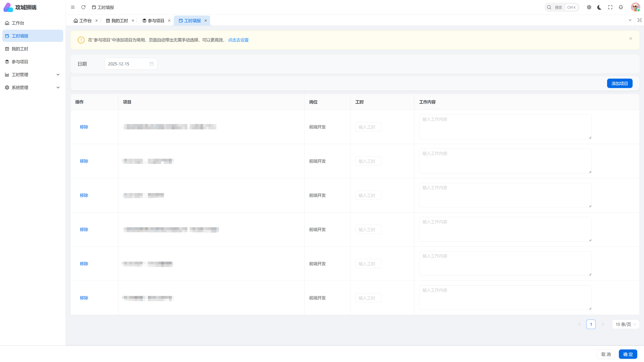This screenshot has height=362, width=644.
Task: Maximize content area icon beside tabs
Action: [x=639, y=20]
